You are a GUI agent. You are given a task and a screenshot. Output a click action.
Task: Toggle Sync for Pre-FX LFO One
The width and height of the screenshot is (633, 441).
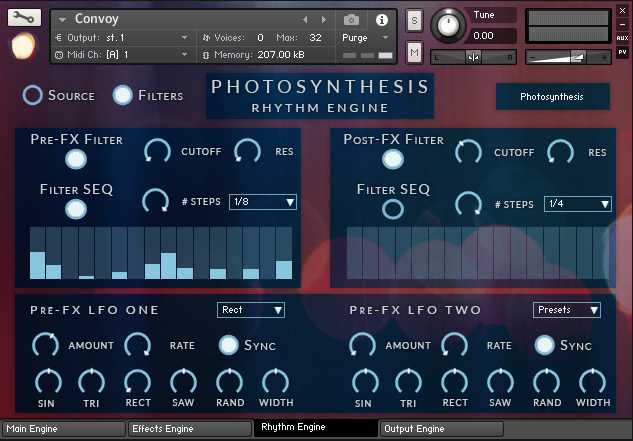(x=230, y=345)
